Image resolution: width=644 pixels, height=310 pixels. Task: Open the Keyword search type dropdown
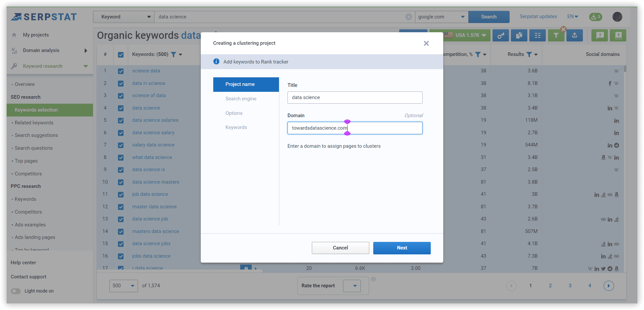pos(124,17)
